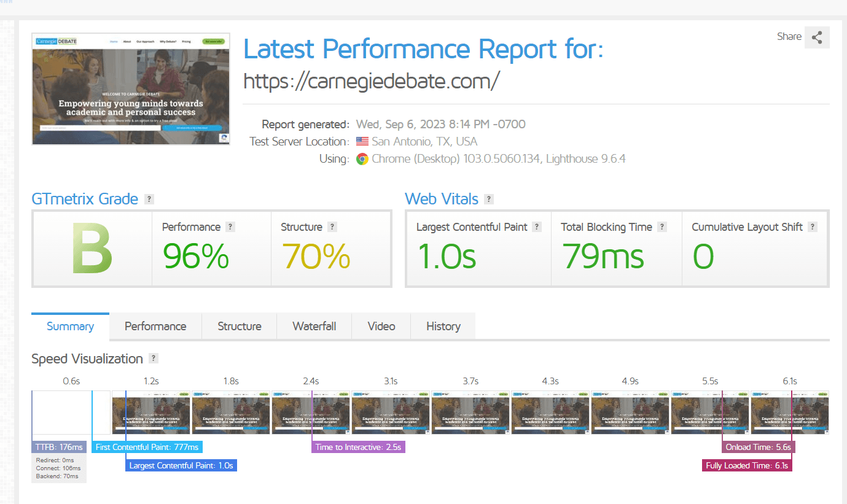Click the https://carnegiedebate.com/ URL

(x=372, y=80)
